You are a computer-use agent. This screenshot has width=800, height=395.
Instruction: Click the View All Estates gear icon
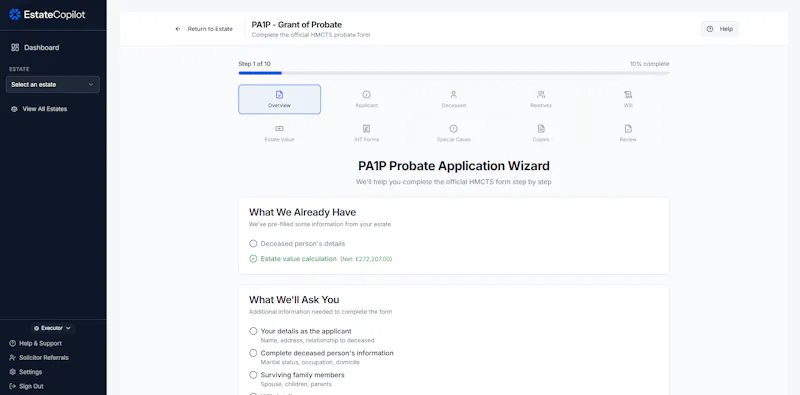tap(14, 109)
